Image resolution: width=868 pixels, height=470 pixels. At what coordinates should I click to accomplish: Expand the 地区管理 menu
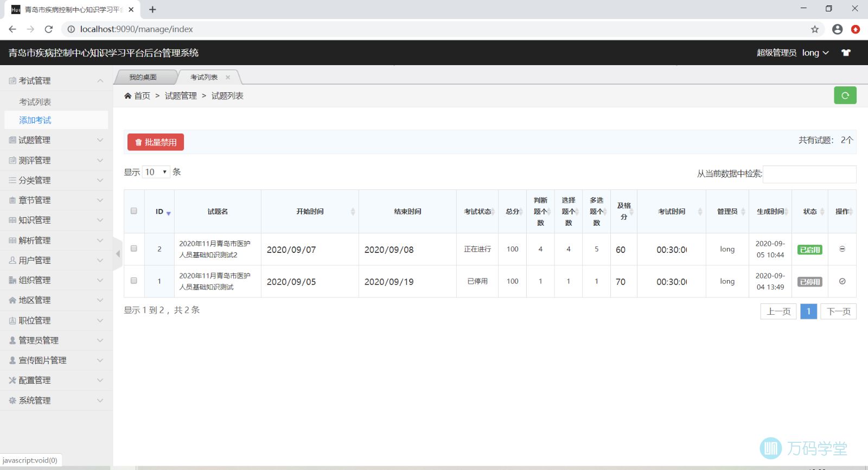tap(56, 300)
